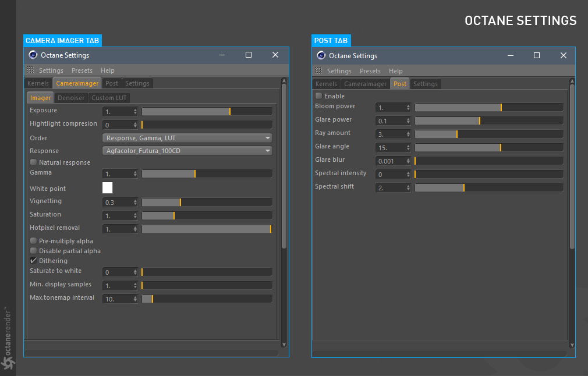This screenshot has width=588, height=376.
Task: Switch to Kernels tab in the Camera Imager window
Action: 38,83
